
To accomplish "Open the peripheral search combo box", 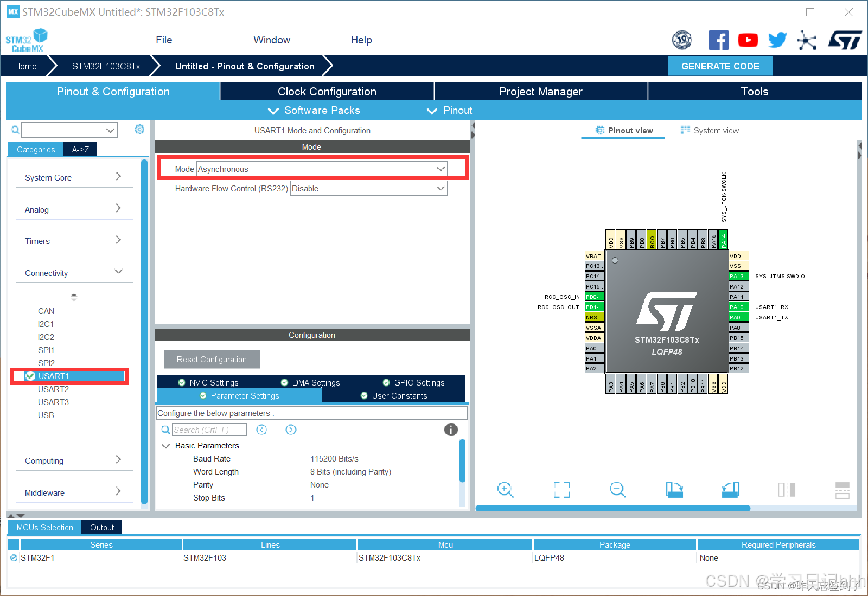I will 69,130.
